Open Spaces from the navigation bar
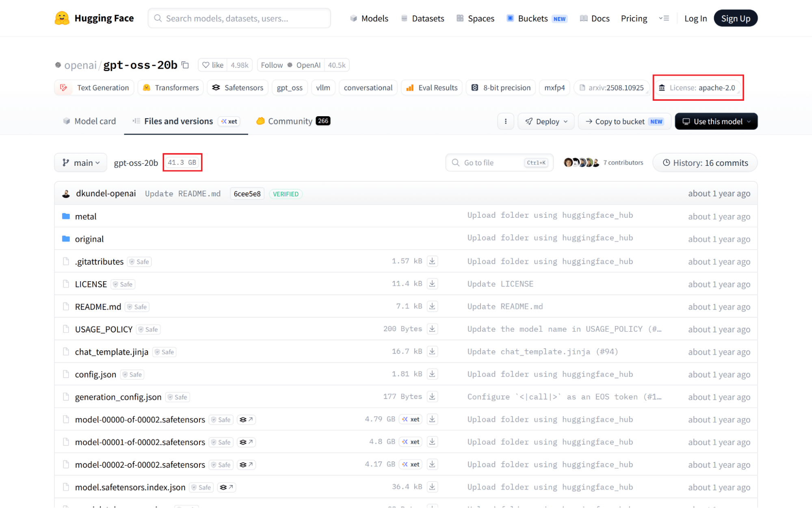Image resolution: width=812 pixels, height=508 pixels. tap(475, 18)
